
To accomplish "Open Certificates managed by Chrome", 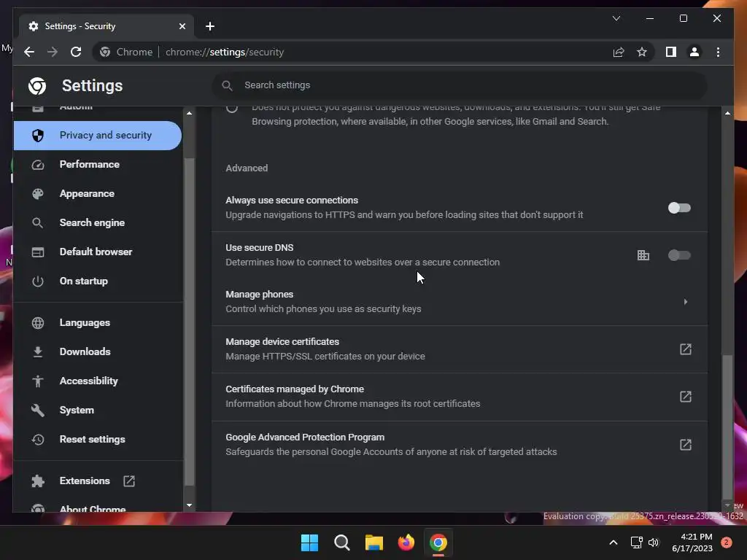I will pos(460,396).
